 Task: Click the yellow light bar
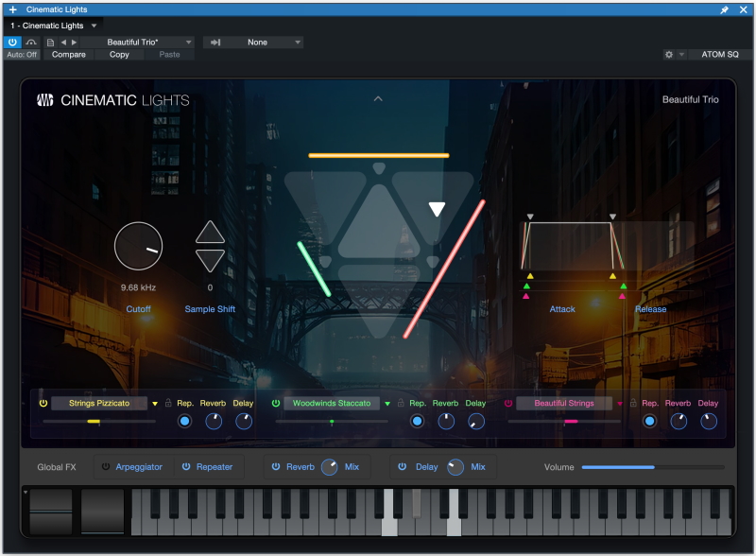pos(379,155)
